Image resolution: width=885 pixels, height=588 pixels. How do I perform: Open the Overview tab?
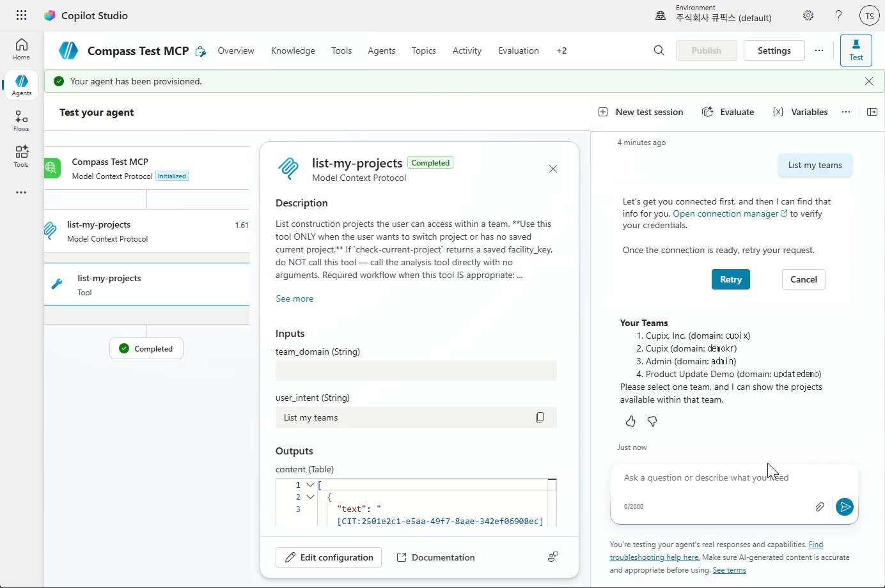click(236, 50)
